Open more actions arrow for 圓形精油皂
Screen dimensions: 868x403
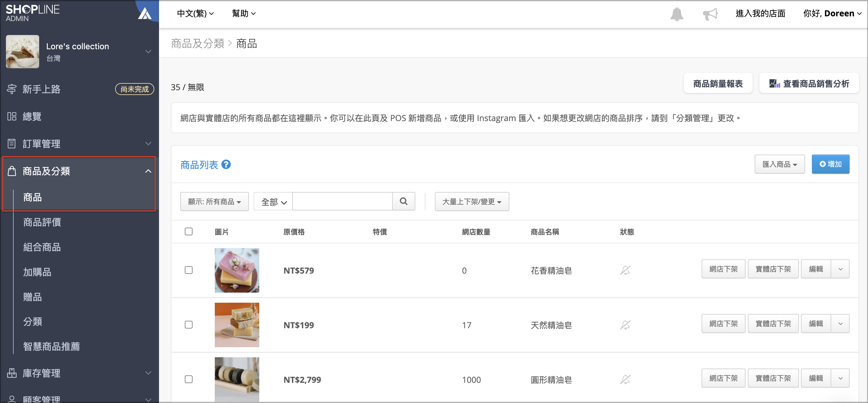840,378
